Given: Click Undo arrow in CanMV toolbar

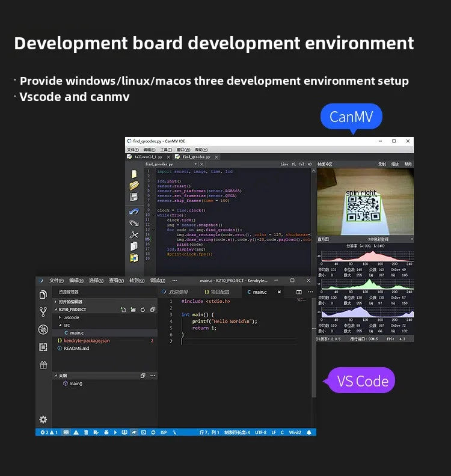Looking at the screenshot, I should pos(134,212).
